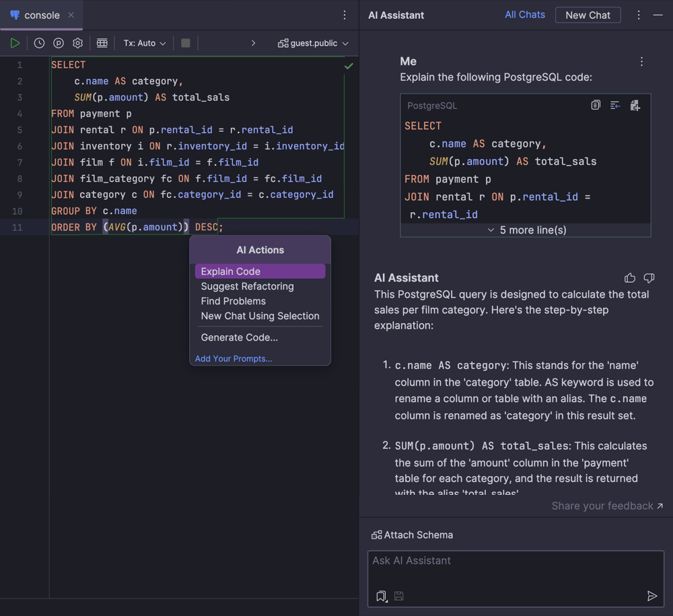Select Suggest Refactoring in AI Actions menu
The image size is (673, 616).
(247, 286)
